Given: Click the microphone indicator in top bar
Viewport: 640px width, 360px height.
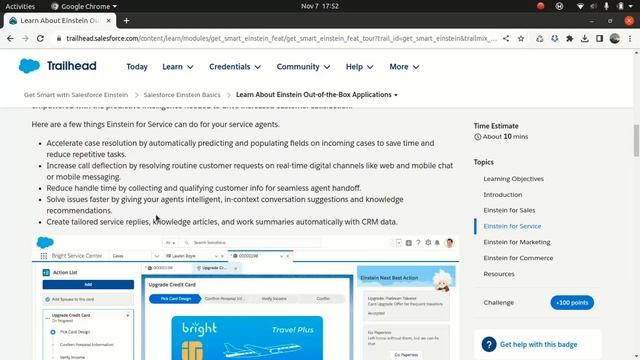Looking at the screenshot, I should coord(607,6).
